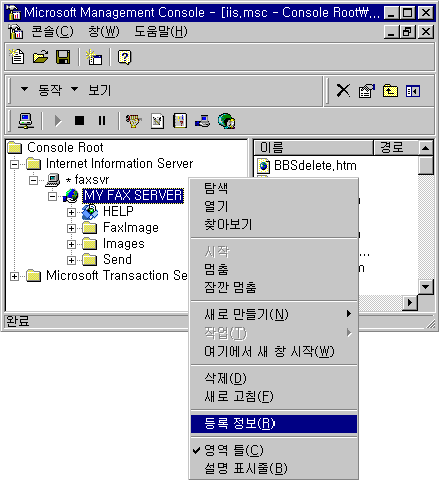Screen dimensions: 439x480
Task: Click the pause item toolbar button
Action: point(102,120)
